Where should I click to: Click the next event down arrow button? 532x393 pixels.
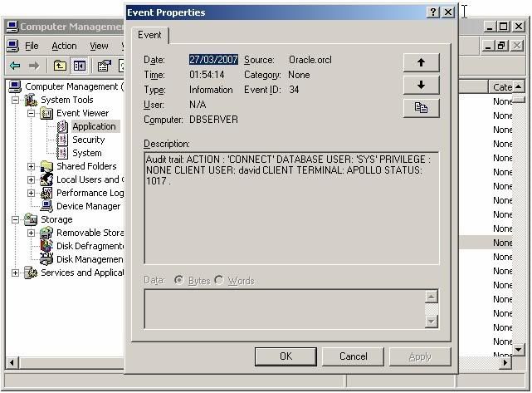420,86
